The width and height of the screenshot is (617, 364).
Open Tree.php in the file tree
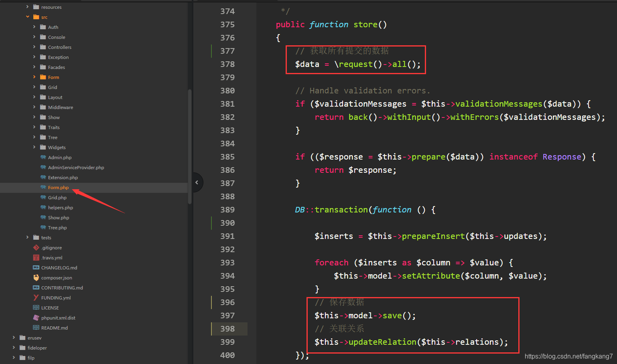coord(57,228)
